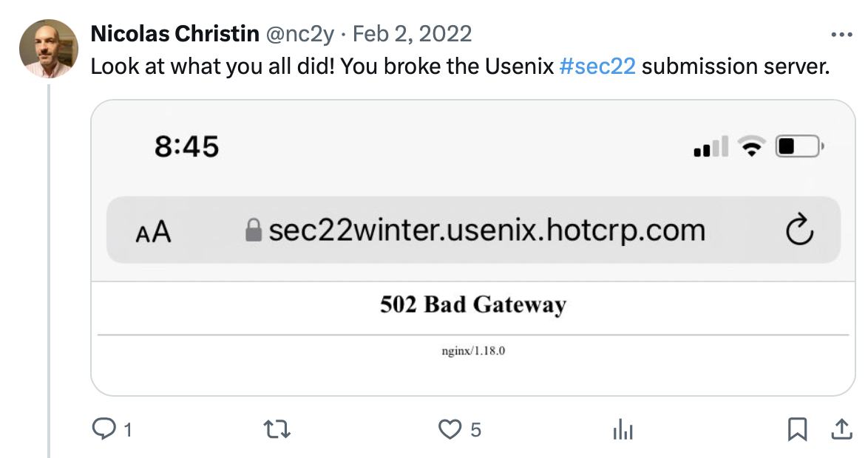Click the repost arrows icon

point(277,429)
